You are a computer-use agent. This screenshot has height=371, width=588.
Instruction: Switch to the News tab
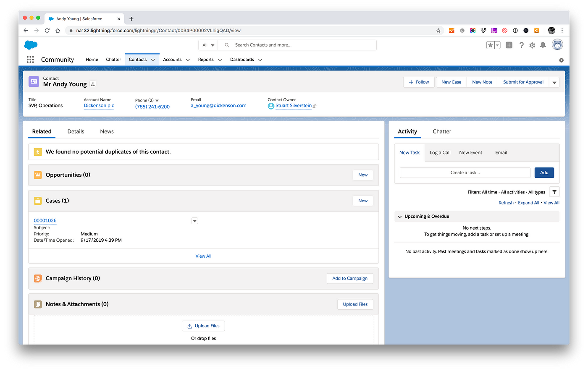pos(107,131)
